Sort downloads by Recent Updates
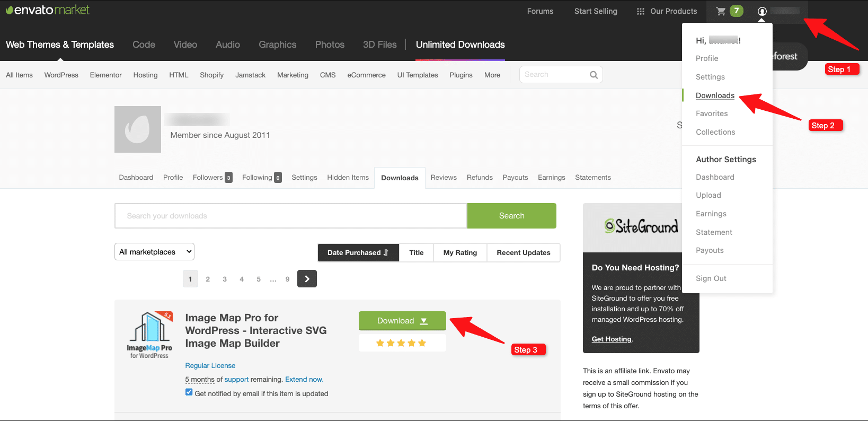Screen dimensions: 868x421 (524, 252)
